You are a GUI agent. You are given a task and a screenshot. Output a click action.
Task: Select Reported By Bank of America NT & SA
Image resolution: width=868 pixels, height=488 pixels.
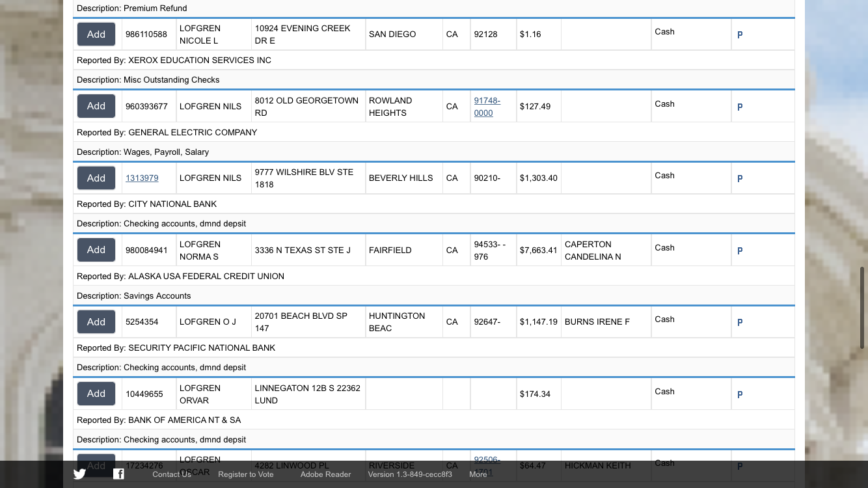point(159,420)
